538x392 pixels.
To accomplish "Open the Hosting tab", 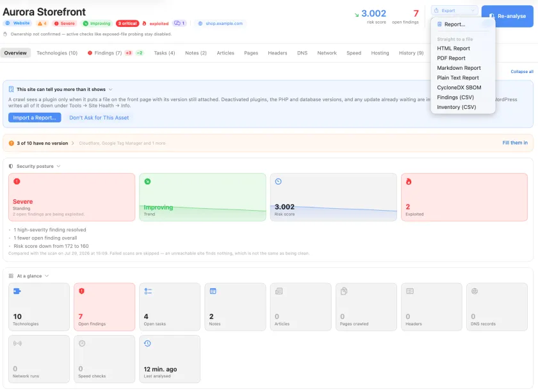I will 380,53.
